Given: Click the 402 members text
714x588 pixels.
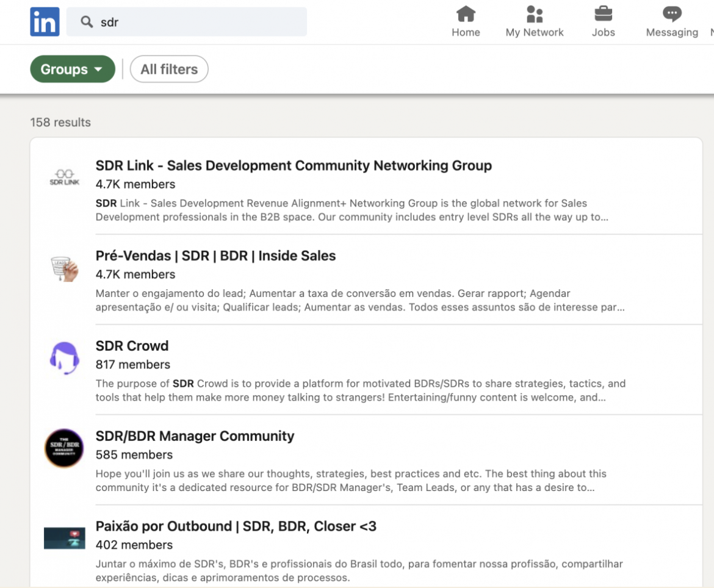Looking at the screenshot, I should pos(134,545).
